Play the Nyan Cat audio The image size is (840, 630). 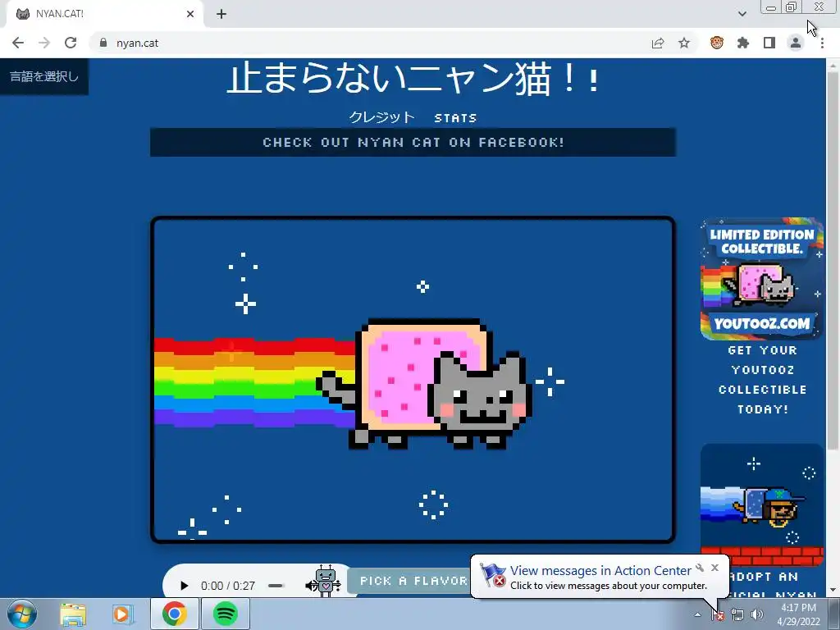184,586
